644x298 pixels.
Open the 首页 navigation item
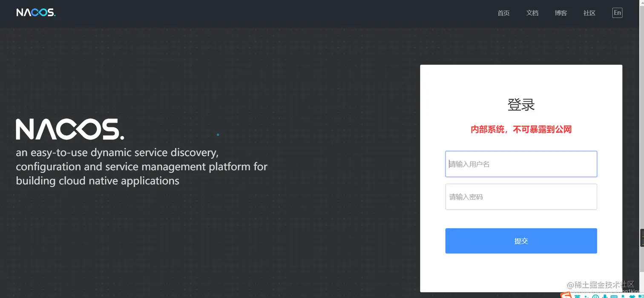pos(503,13)
